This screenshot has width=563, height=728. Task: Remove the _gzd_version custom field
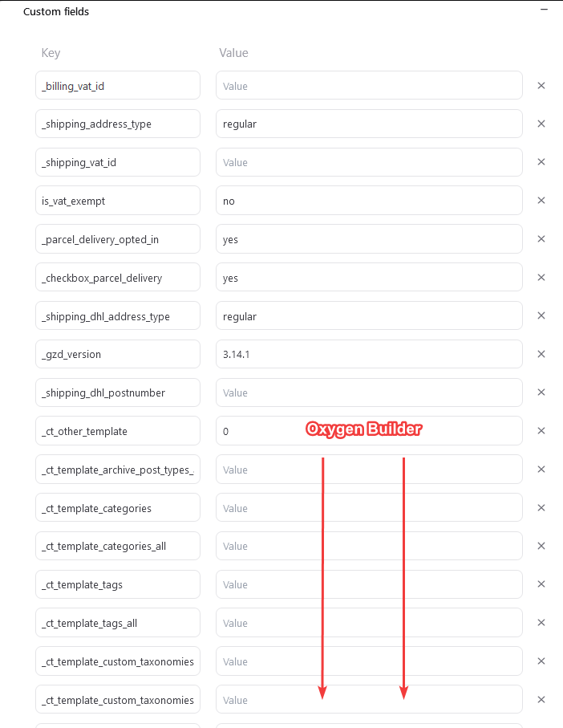click(541, 354)
